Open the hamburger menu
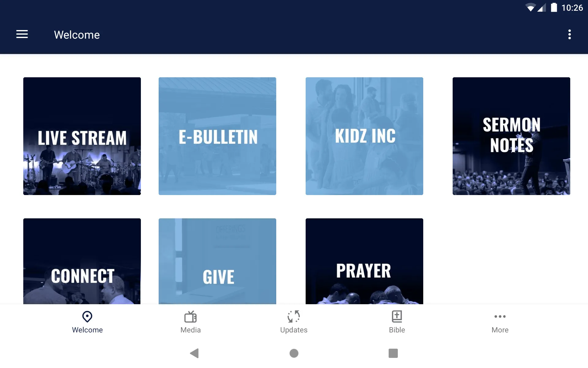Viewport: 588px width, 368px height. (x=22, y=35)
